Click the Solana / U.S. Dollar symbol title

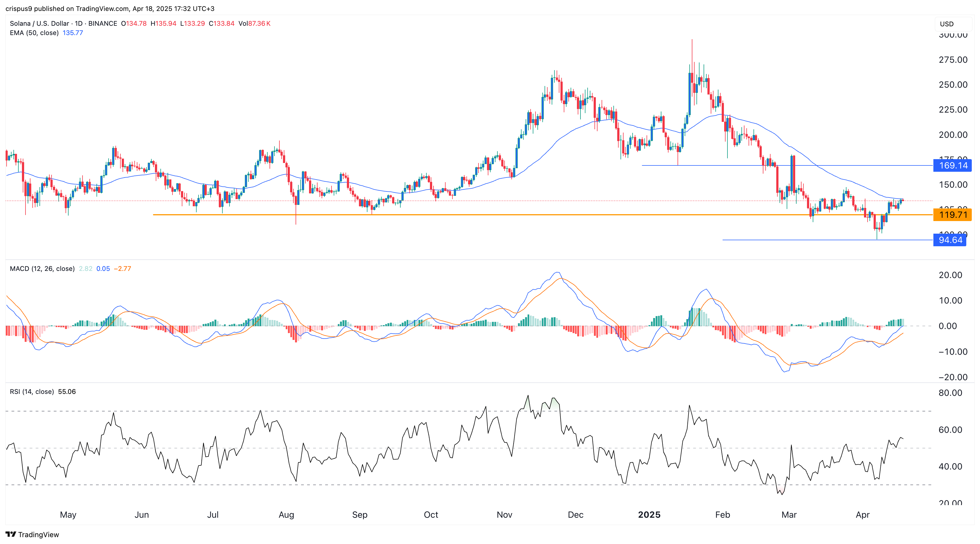tap(39, 24)
